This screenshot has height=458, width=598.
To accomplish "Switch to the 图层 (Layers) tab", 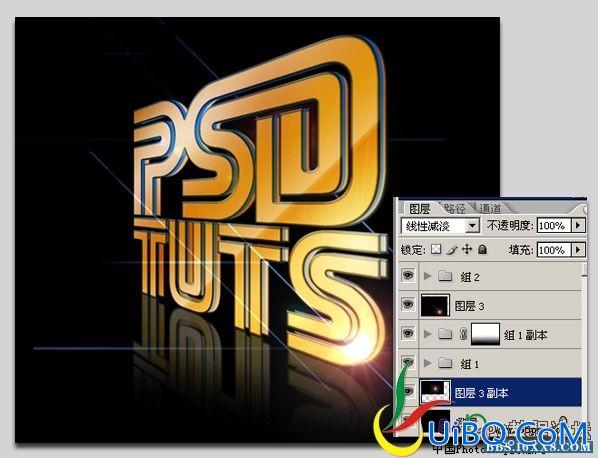I will coord(419,209).
